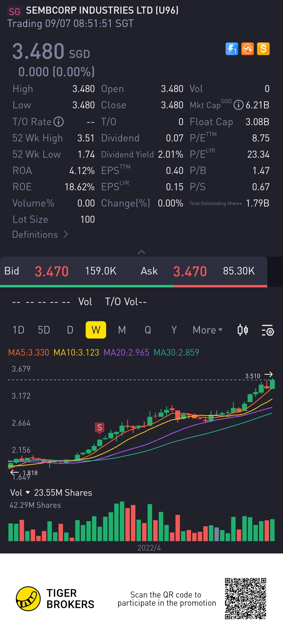Screen dimensions: 283x644
Task: Tap the MA10:3.123 indicator label
Action: coord(76,352)
